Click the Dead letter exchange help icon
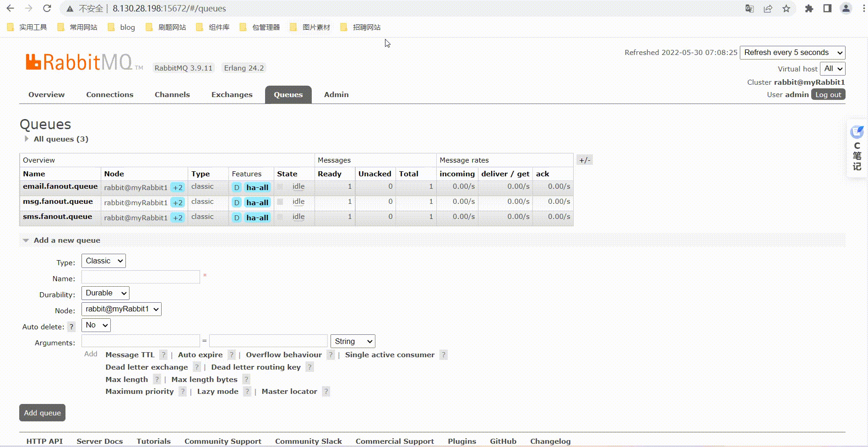The height and width of the screenshot is (447, 868). coord(197,367)
